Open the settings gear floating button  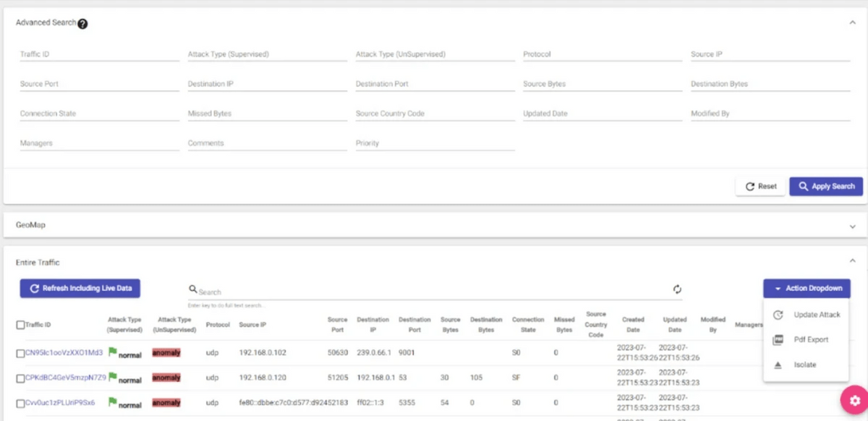click(854, 401)
